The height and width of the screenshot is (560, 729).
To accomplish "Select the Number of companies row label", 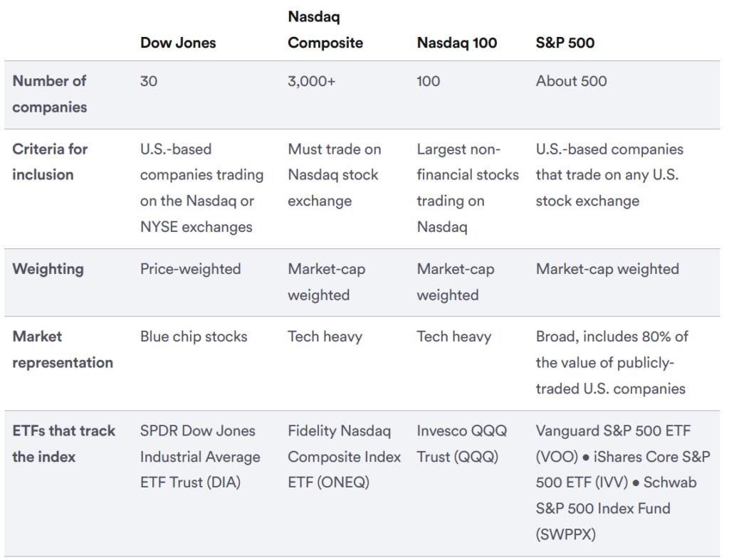I will [x=50, y=94].
